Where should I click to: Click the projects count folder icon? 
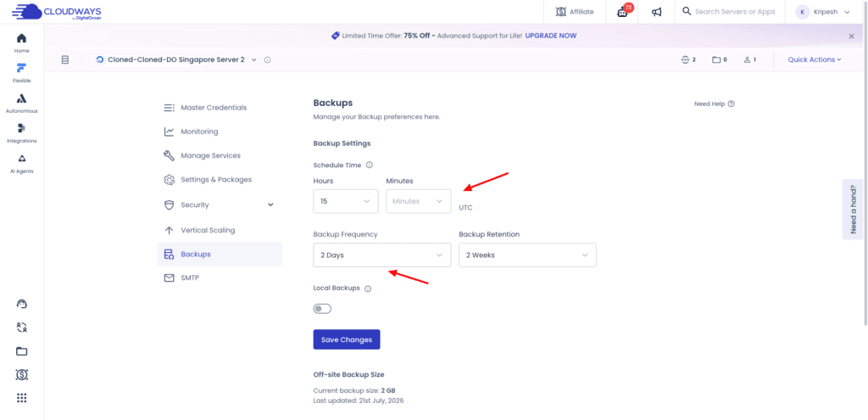coord(716,60)
